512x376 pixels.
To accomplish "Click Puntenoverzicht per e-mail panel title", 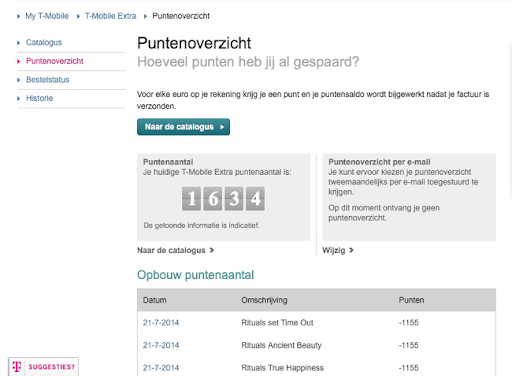I will pos(379,162).
